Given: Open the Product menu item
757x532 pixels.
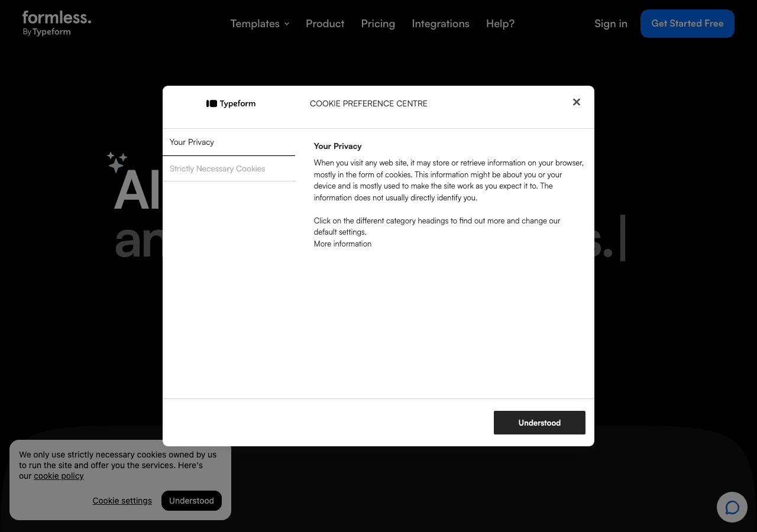Looking at the screenshot, I should 325,24.
